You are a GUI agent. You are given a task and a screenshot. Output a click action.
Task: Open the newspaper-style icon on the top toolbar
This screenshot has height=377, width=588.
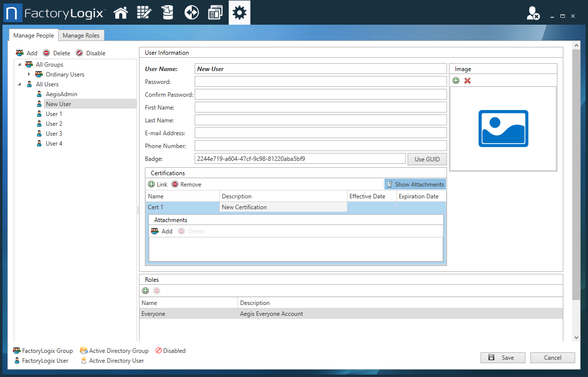[215, 12]
